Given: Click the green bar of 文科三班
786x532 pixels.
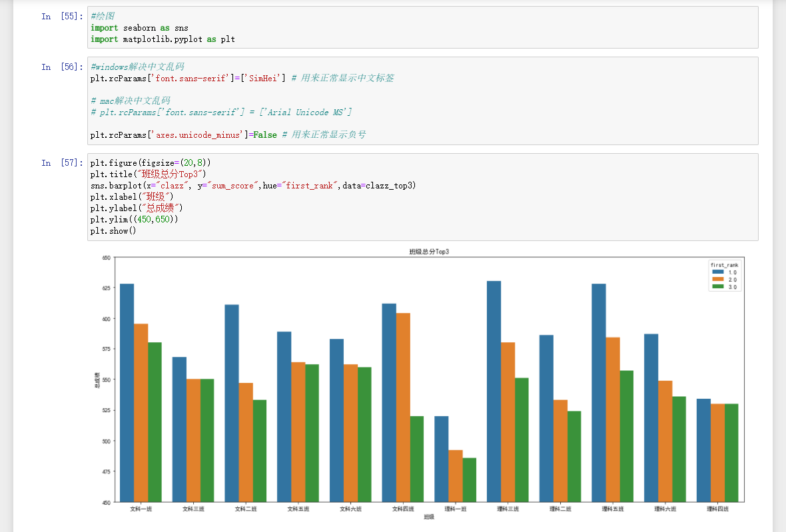Looking at the screenshot, I should tap(207, 440).
